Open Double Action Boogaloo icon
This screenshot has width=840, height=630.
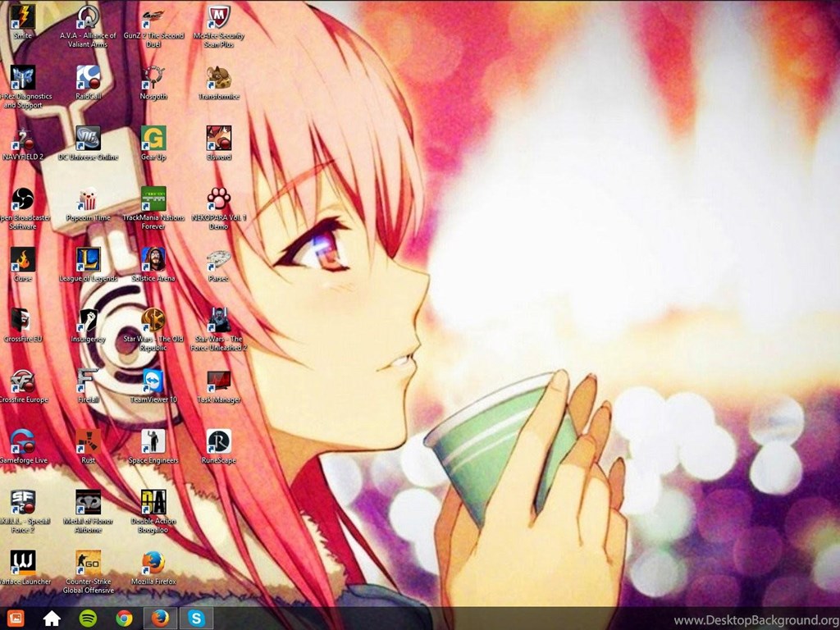click(x=153, y=501)
